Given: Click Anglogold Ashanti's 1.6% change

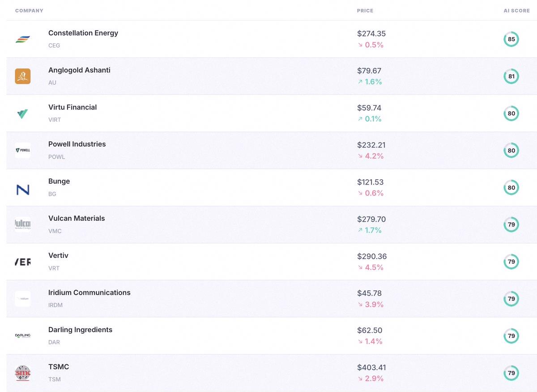Looking at the screenshot, I should (370, 82).
